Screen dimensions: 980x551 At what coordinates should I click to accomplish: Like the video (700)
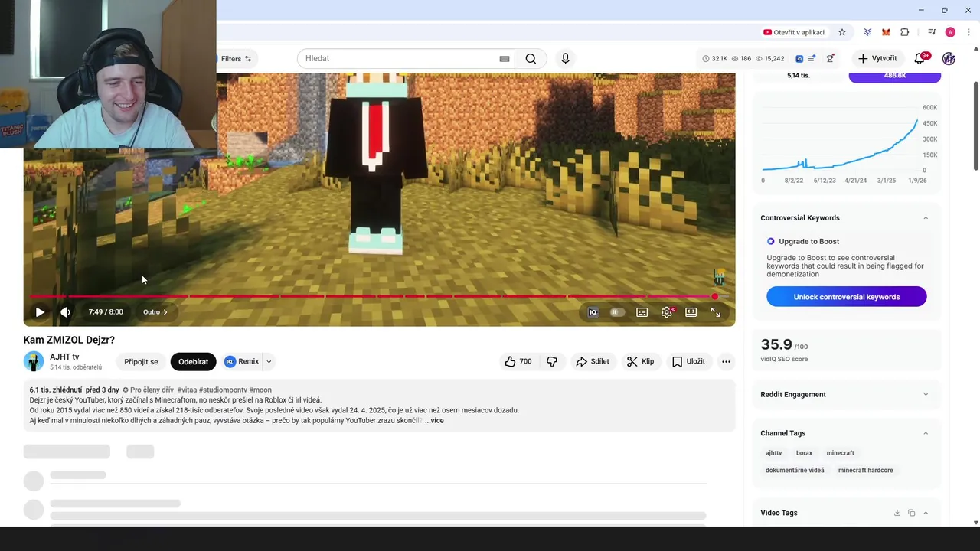coord(518,361)
